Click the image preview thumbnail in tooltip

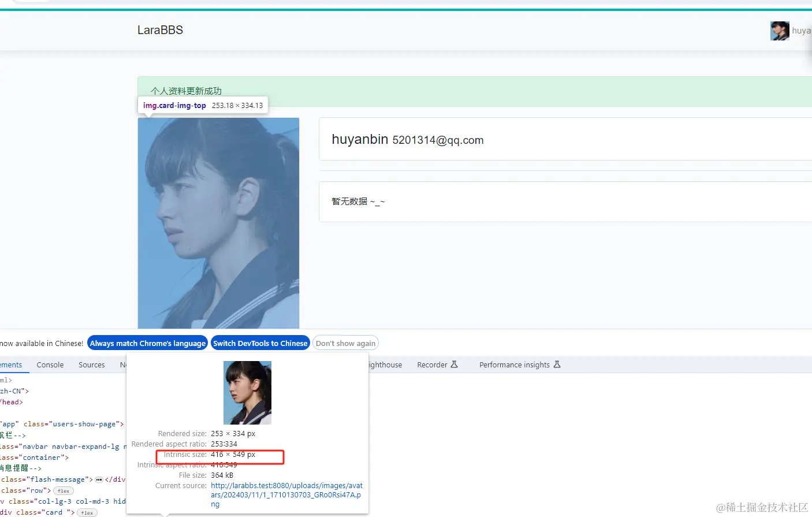(x=247, y=393)
